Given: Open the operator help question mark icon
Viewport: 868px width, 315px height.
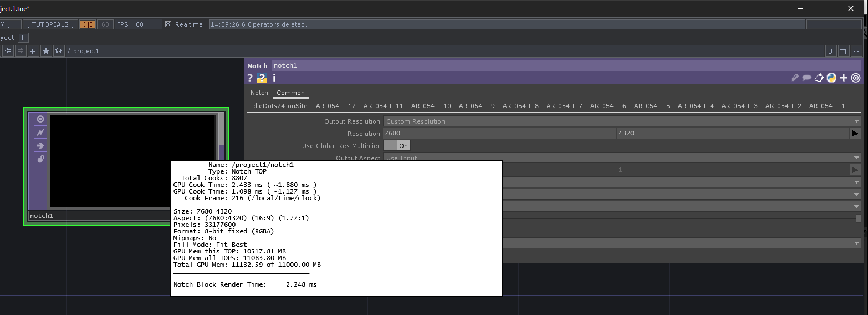Looking at the screenshot, I should [251, 78].
